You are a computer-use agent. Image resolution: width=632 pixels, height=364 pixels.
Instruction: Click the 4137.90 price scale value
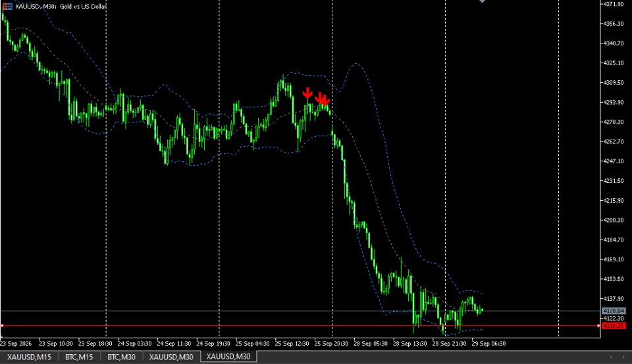613,299
